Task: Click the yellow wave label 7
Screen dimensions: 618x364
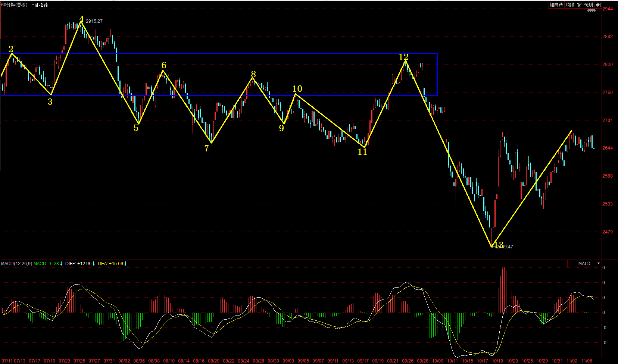Action: click(x=207, y=148)
